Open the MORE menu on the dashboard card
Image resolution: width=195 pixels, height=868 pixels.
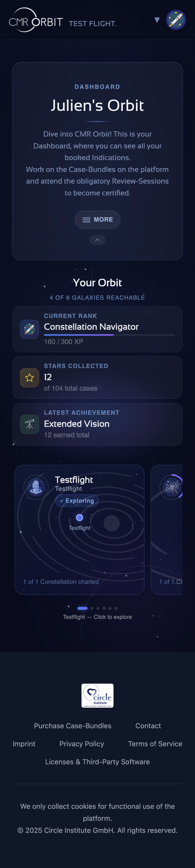[97, 220]
